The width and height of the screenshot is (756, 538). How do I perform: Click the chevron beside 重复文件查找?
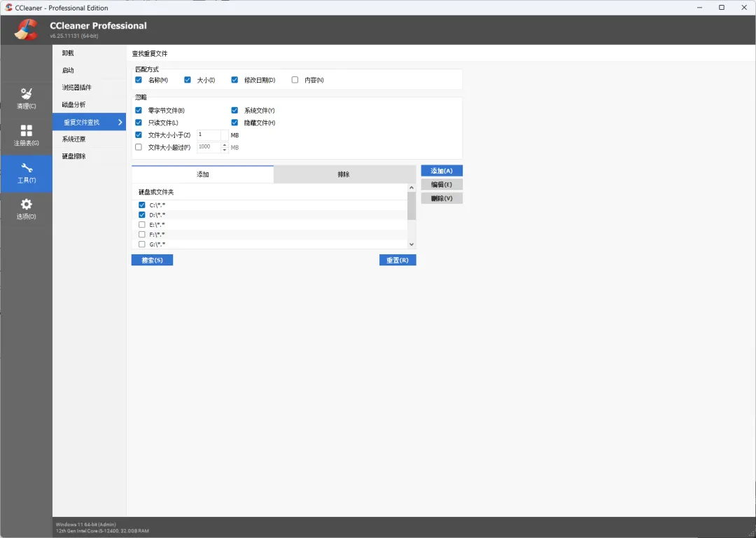120,122
